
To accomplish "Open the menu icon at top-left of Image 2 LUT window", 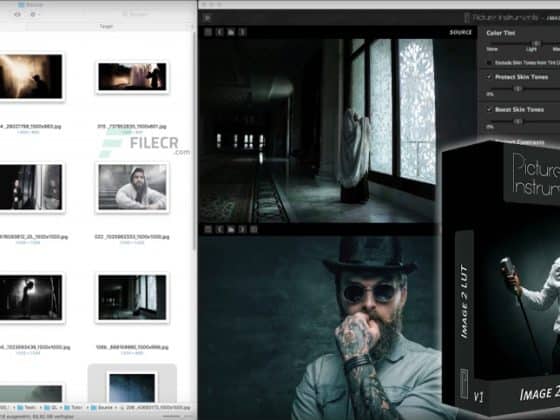I will [x=208, y=18].
